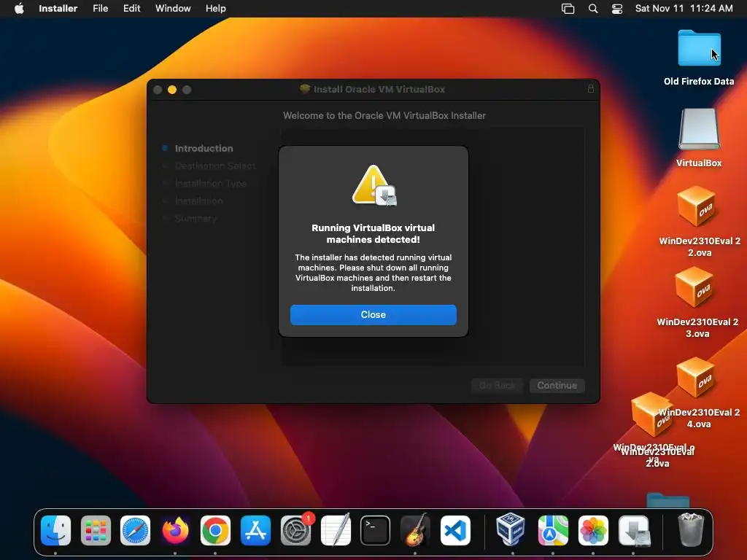This screenshot has width=747, height=560.
Task: Open Finder from the Dock
Action: [55, 531]
